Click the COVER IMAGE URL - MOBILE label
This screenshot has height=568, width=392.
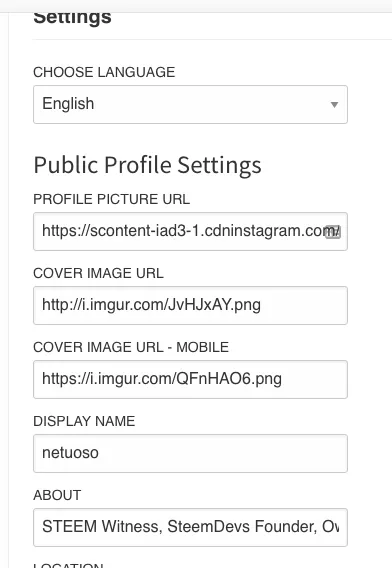pyautogui.click(x=131, y=347)
